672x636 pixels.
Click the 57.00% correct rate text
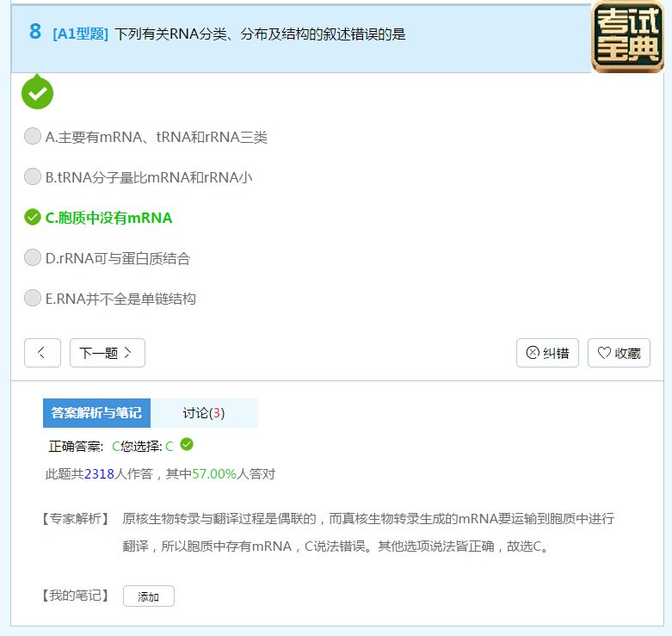(214, 473)
